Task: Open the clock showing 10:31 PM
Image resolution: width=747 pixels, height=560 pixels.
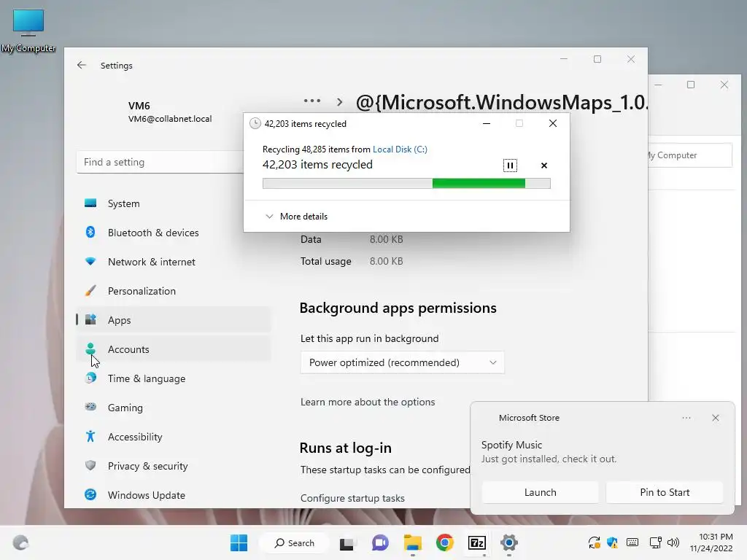Action: (711, 542)
